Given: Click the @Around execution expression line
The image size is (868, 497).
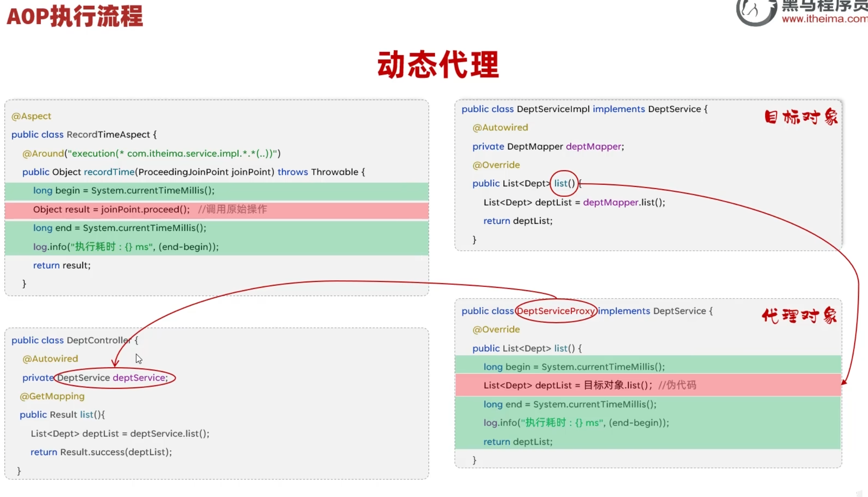Looking at the screenshot, I should (x=151, y=153).
